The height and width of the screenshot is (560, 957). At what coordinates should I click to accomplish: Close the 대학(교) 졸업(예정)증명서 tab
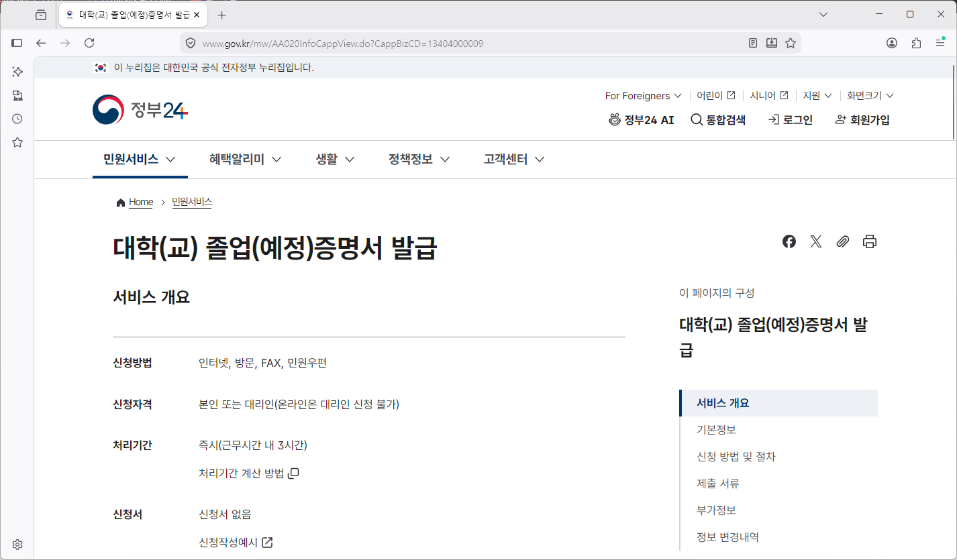click(197, 15)
